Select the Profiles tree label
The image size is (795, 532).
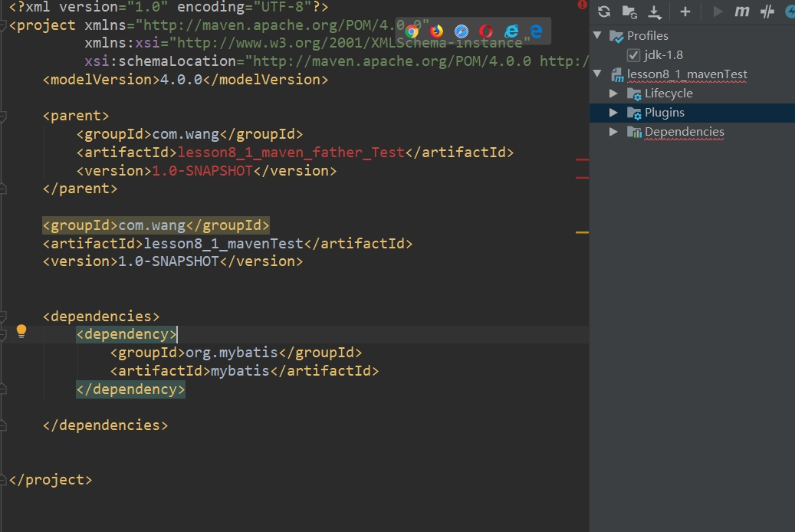coord(648,36)
